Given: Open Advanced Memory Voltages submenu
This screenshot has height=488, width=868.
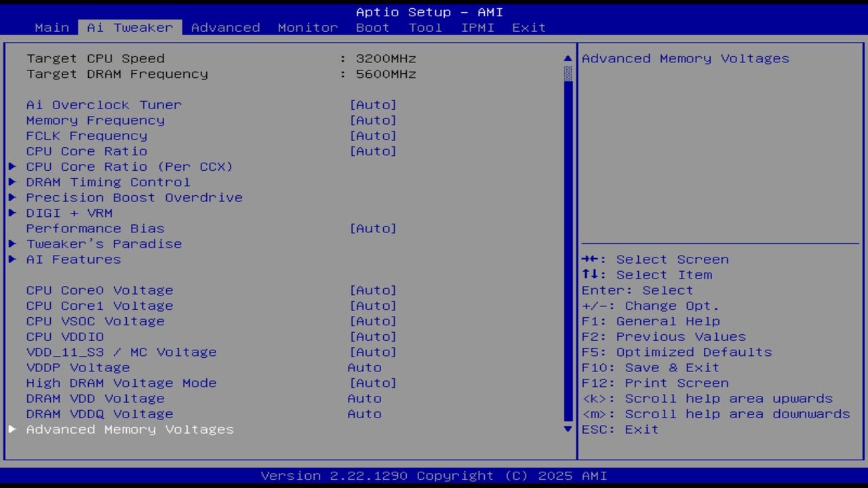Looking at the screenshot, I should pos(130,429).
